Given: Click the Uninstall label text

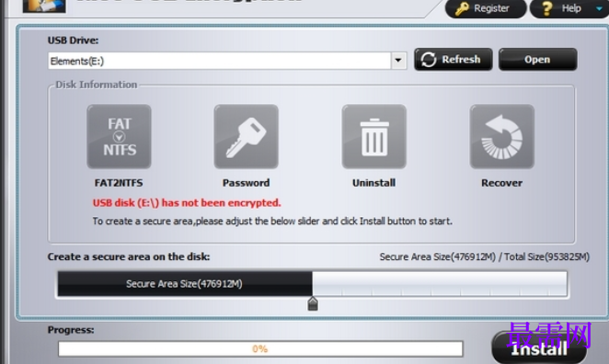Looking at the screenshot, I should click(374, 183).
